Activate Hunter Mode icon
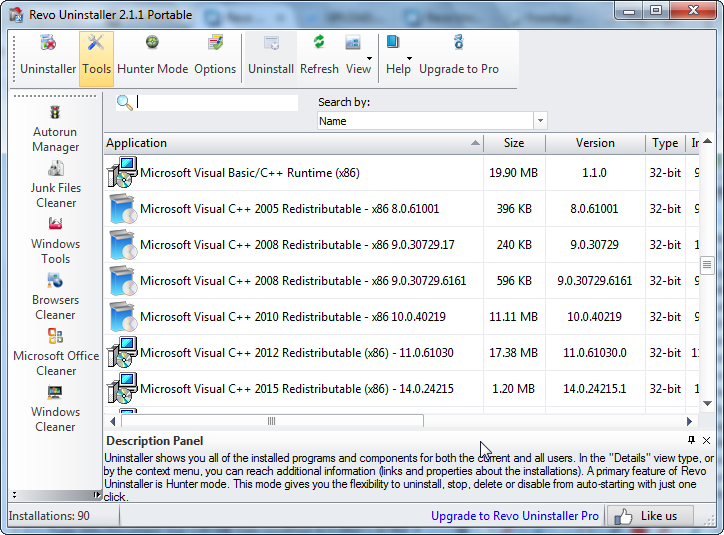The height and width of the screenshot is (535, 724). (152, 42)
